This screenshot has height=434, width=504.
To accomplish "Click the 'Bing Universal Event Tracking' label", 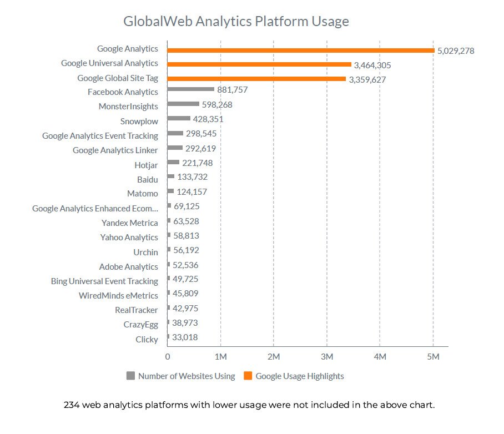I will tap(104, 281).
